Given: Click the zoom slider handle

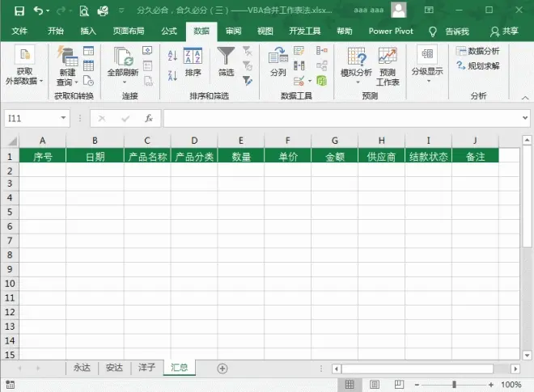Looking at the screenshot, I should 454,385.
